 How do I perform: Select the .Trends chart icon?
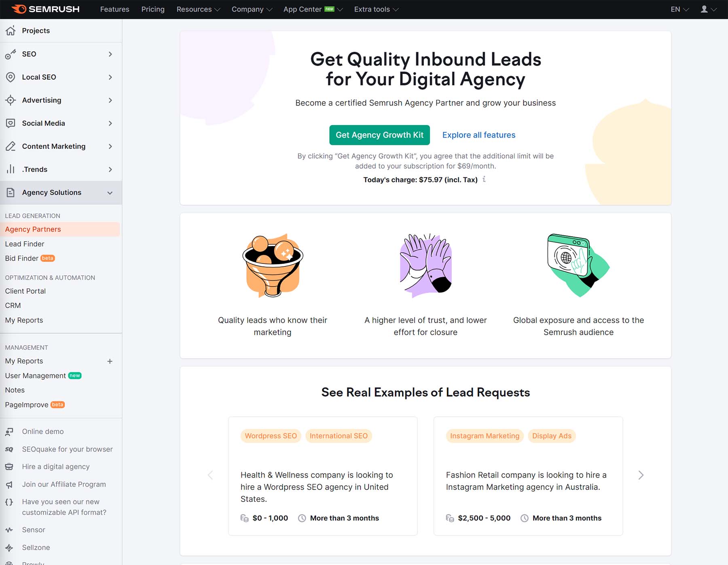[x=11, y=169]
